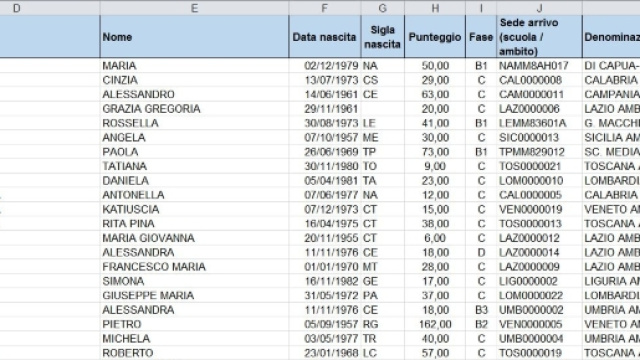Click the 'D' phase cell

point(481,252)
